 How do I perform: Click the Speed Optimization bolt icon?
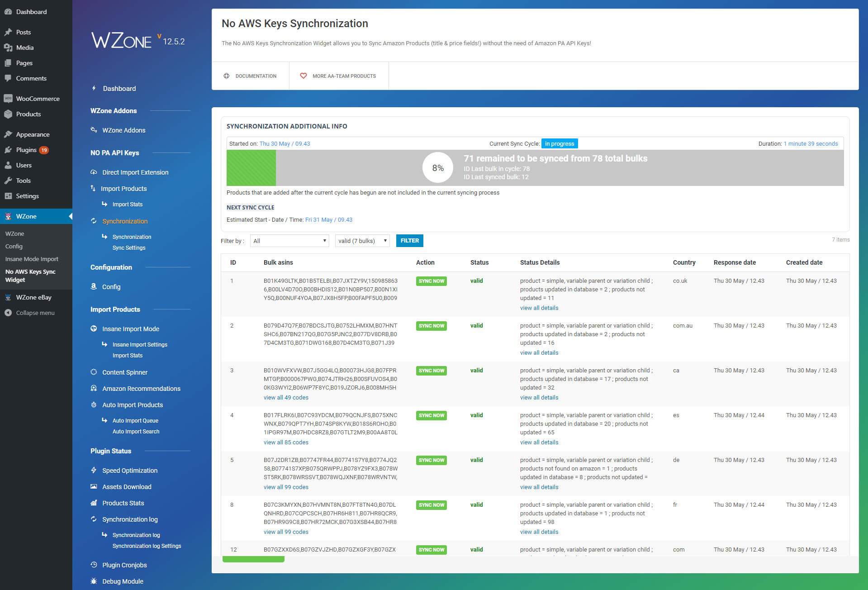tap(94, 471)
